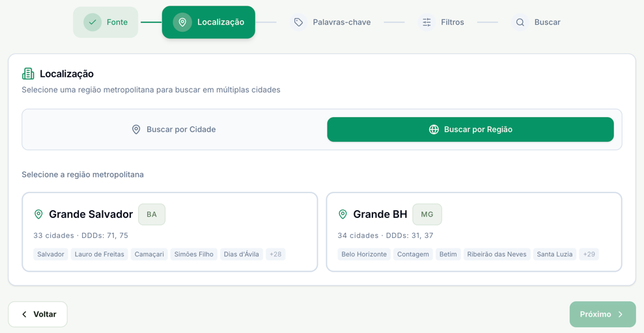Viewport: 644px width, 333px height.
Task: Click the Camaçari city chip
Action: click(149, 254)
